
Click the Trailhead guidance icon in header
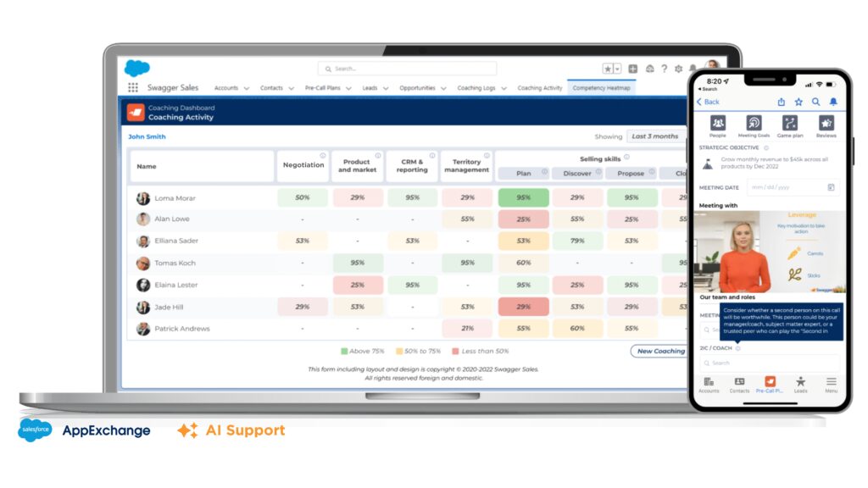pyautogui.click(x=650, y=69)
